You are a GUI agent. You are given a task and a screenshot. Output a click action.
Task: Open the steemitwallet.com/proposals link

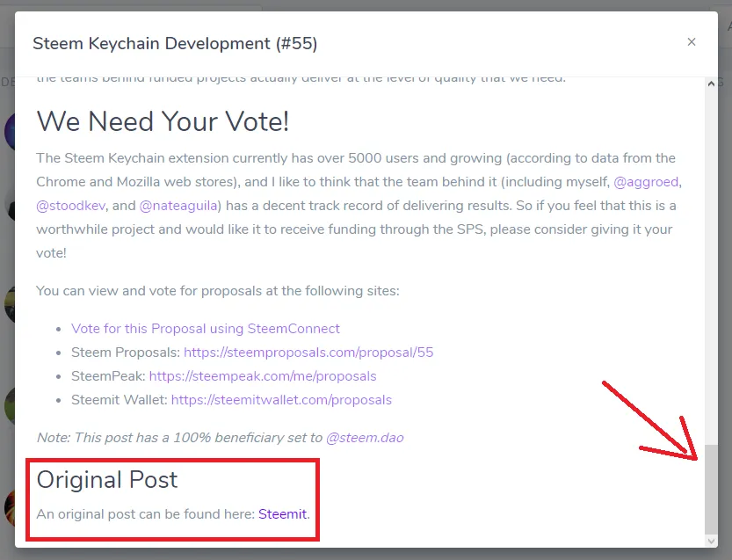[x=281, y=400]
